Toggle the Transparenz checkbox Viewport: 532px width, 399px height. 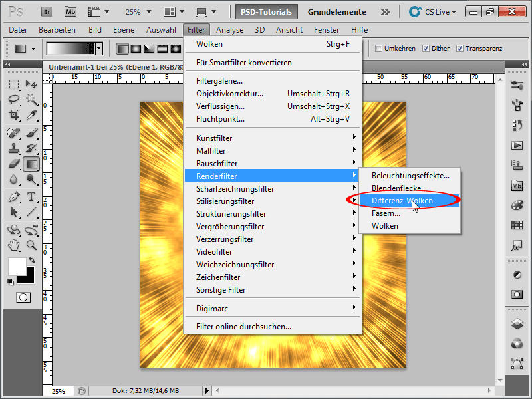(460, 48)
